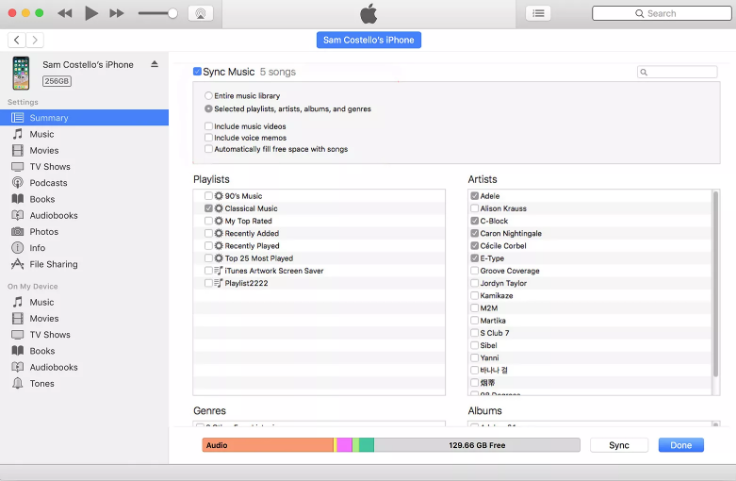
Task: Go back with the left chevron
Action: coord(17,40)
